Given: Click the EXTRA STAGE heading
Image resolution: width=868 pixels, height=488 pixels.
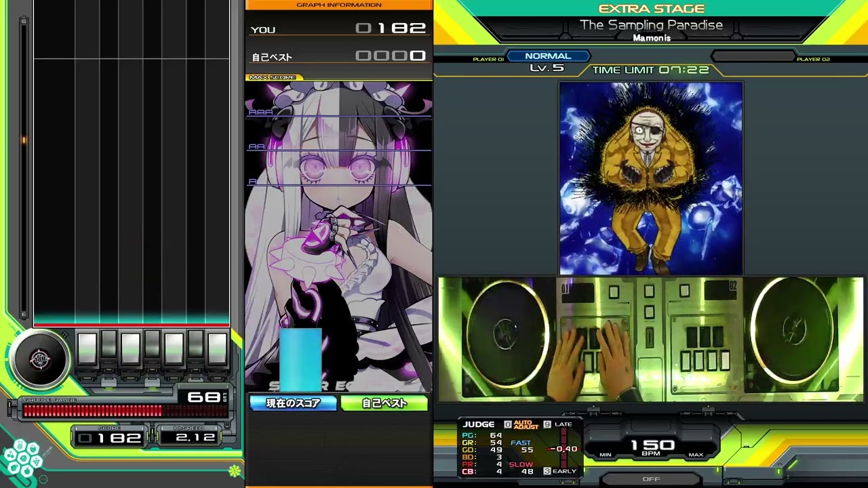Looking at the screenshot, I should (x=651, y=9).
